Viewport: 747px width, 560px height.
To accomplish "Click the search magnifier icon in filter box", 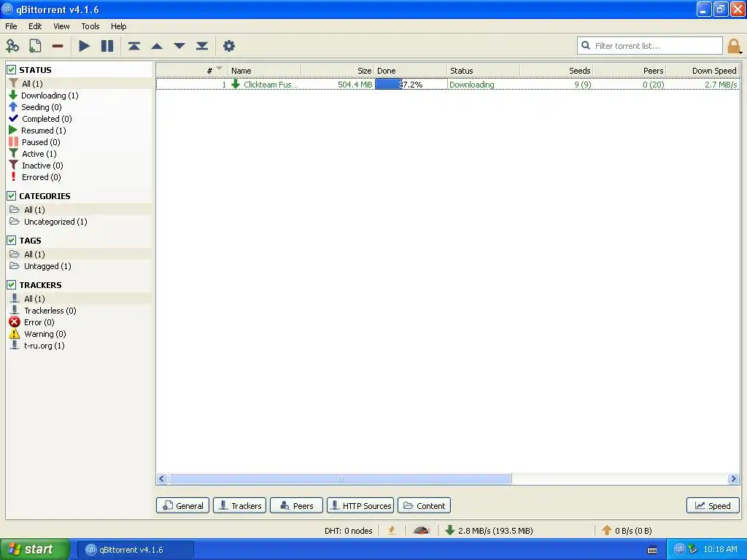I will click(586, 45).
